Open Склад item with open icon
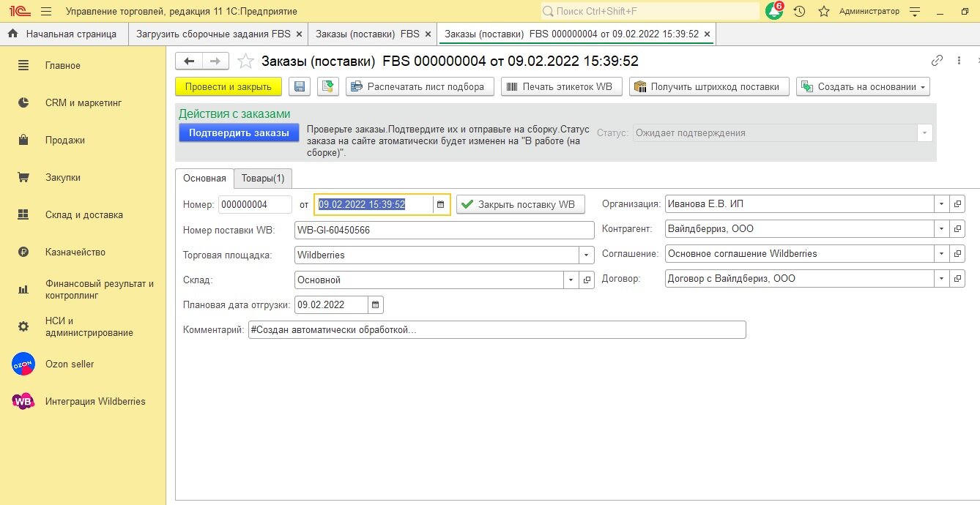This screenshot has height=505, width=980. tap(587, 280)
